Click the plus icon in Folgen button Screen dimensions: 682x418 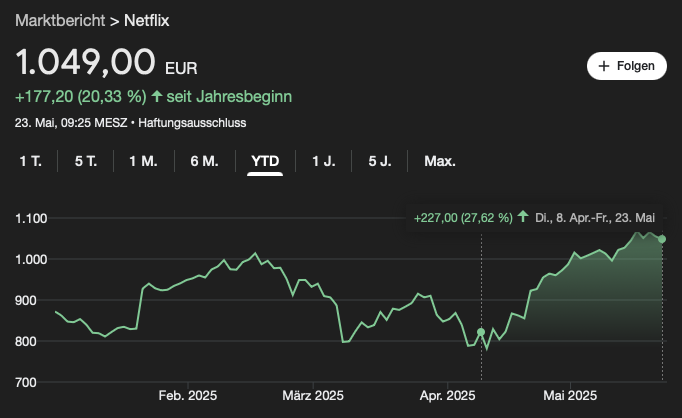[604, 66]
